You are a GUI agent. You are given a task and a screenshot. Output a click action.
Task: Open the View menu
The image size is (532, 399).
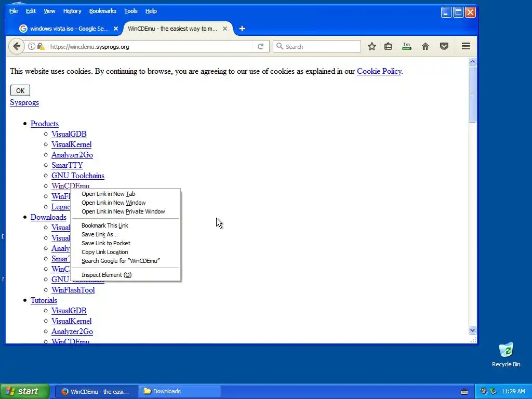coord(49,11)
